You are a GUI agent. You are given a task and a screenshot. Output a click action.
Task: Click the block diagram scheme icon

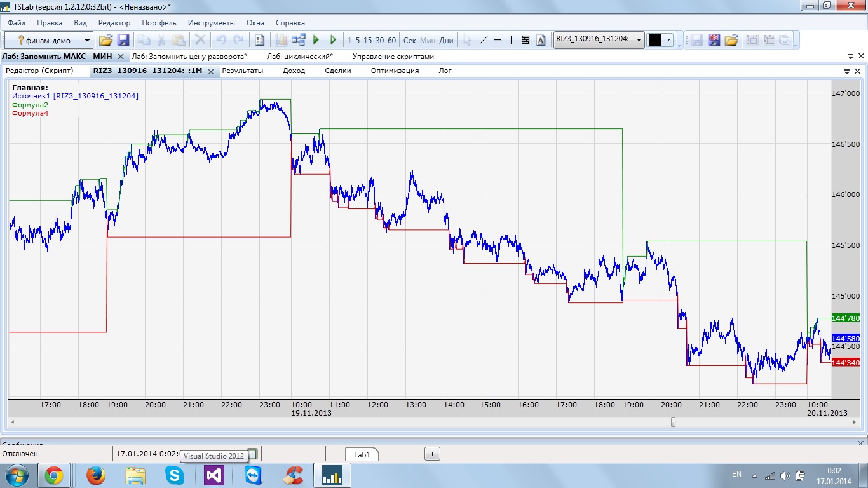298,40
